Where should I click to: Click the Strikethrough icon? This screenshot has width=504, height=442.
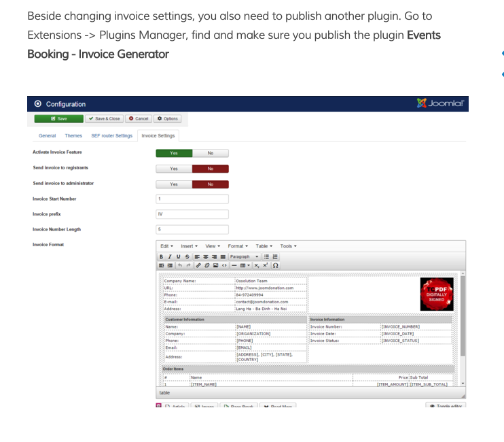(x=186, y=256)
